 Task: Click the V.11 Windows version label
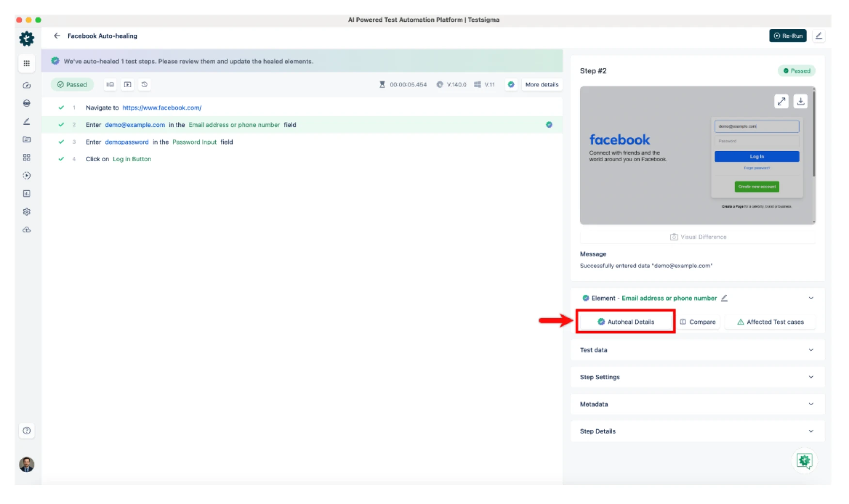coord(489,85)
